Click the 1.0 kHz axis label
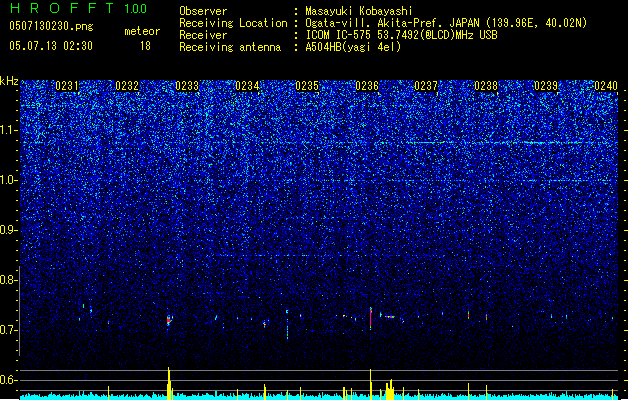Image resolution: width=629 pixels, height=400 pixels. click(x=8, y=180)
